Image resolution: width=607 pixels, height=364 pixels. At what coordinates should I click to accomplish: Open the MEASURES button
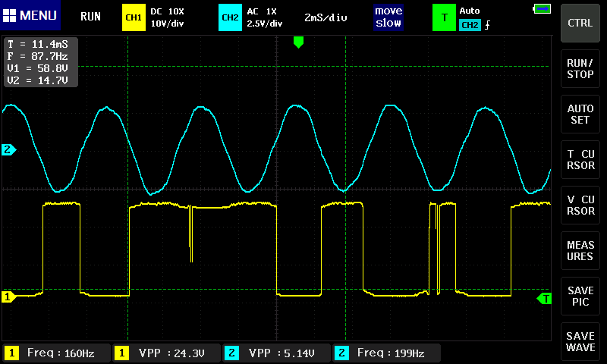(580, 251)
